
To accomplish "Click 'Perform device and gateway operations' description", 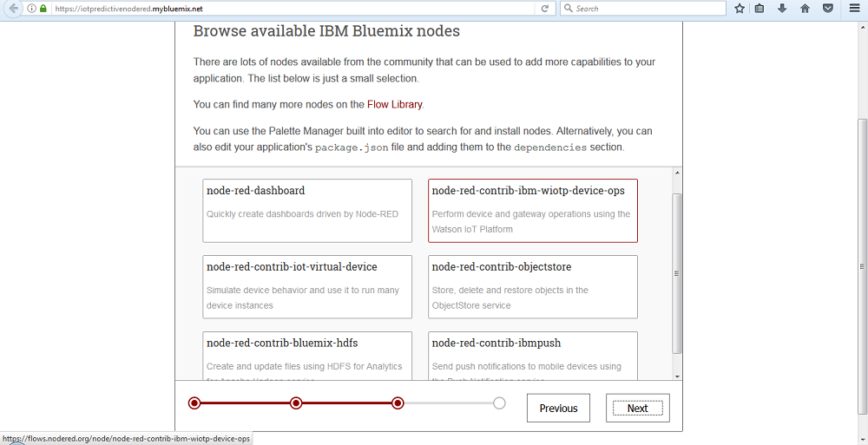I will (x=531, y=221).
